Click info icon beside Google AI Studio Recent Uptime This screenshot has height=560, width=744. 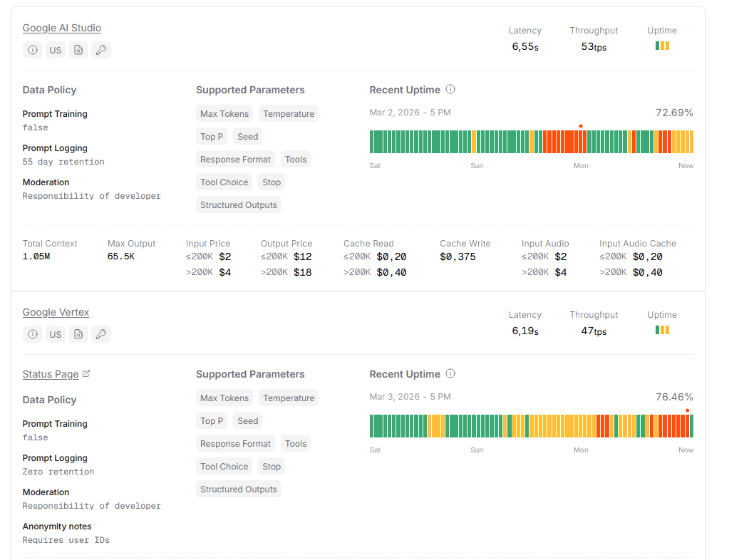[450, 90]
